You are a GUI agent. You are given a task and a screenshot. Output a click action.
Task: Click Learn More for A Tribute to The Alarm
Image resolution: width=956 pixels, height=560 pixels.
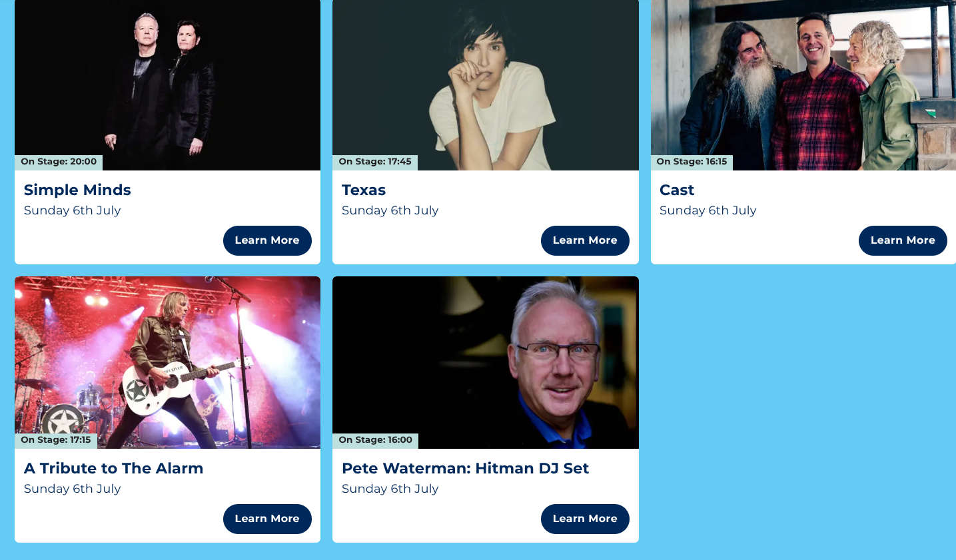[x=267, y=519]
